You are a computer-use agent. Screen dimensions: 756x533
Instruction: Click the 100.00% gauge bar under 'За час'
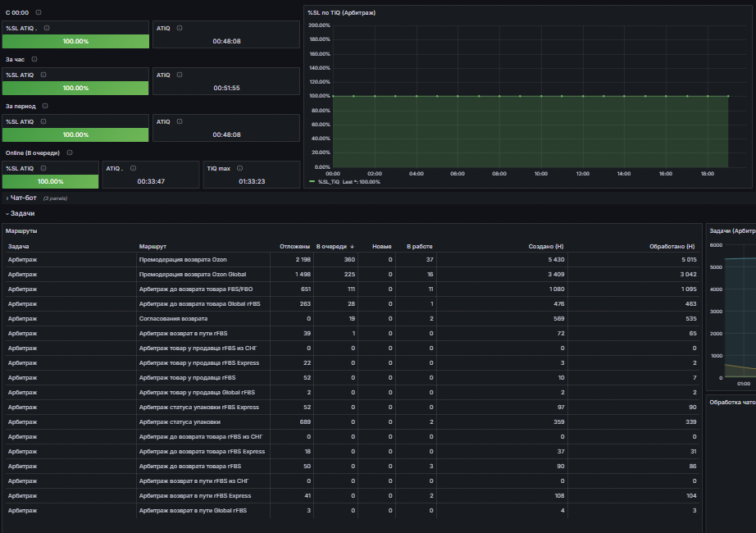pyautogui.click(x=75, y=89)
